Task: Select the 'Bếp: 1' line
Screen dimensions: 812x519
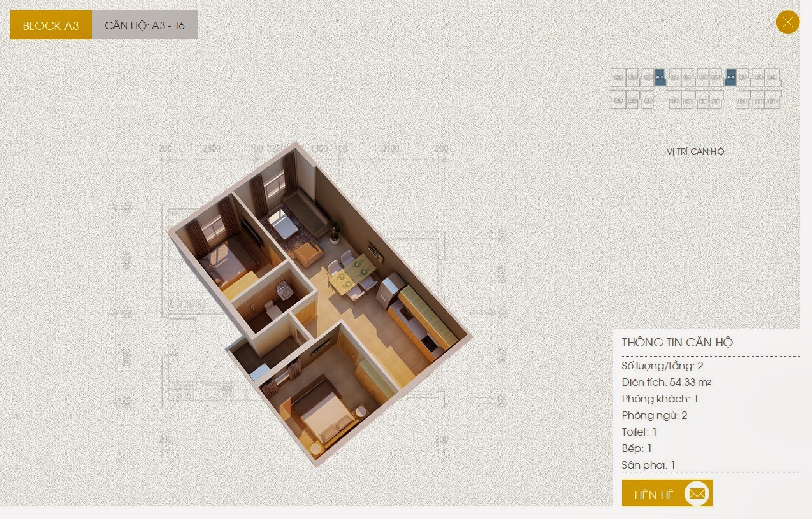Action: pyautogui.click(x=637, y=449)
